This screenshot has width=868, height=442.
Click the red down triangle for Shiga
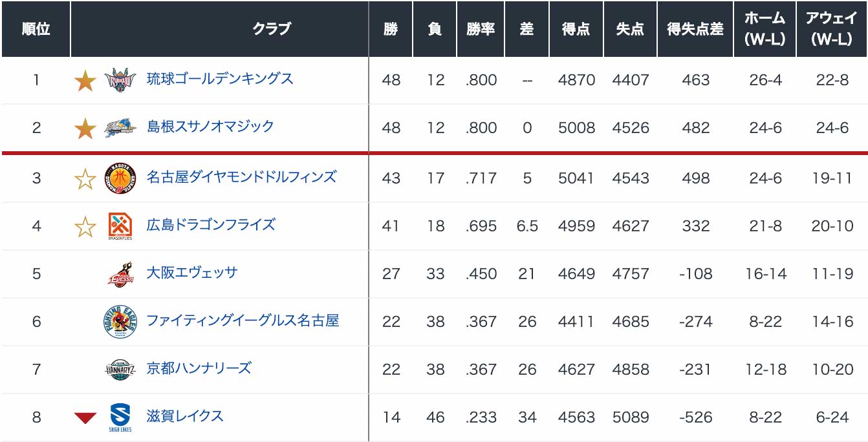pyautogui.click(x=85, y=417)
